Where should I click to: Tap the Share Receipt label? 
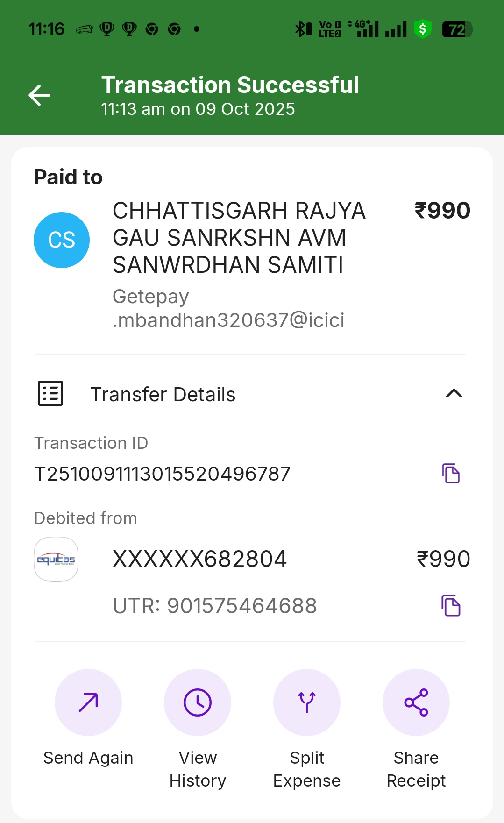click(416, 769)
